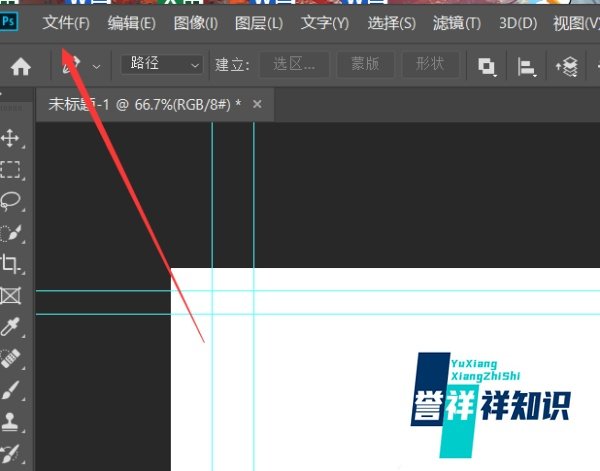Click the 蒙版 button

click(365, 65)
